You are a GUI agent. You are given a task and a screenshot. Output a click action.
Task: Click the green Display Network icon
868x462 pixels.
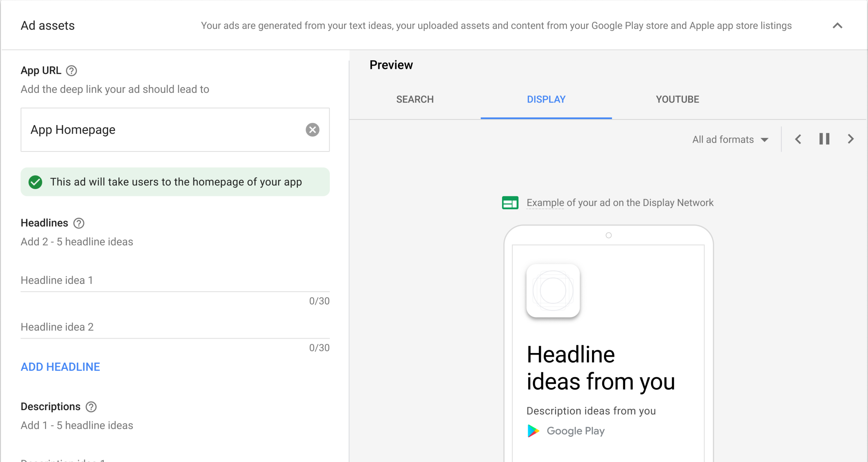tap(510, 203)
